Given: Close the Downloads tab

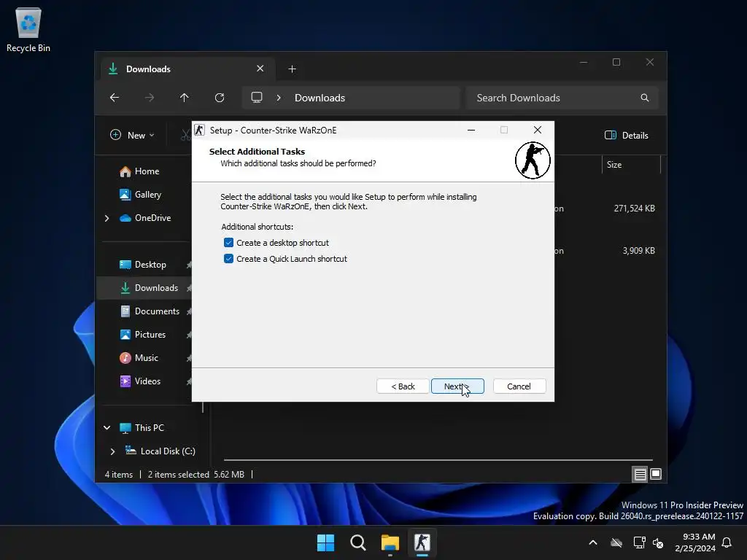Looking at the screenshot, I should (x=260, y=69).
